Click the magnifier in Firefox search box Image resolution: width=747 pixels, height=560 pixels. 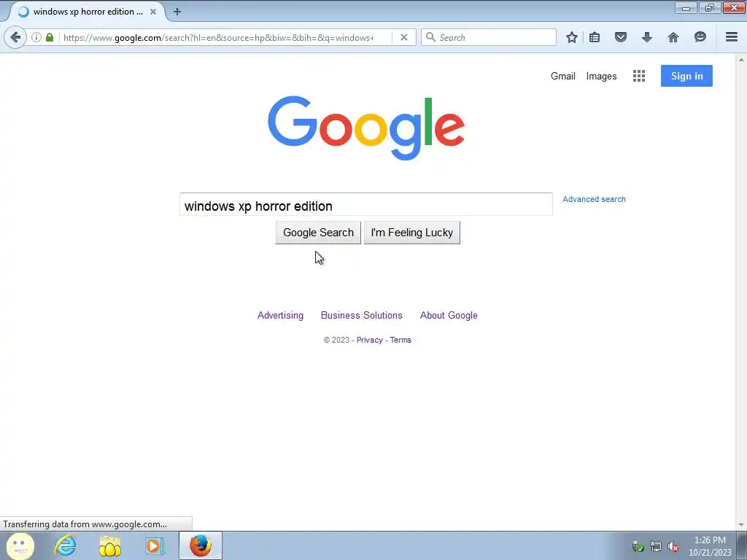[430, 37]
